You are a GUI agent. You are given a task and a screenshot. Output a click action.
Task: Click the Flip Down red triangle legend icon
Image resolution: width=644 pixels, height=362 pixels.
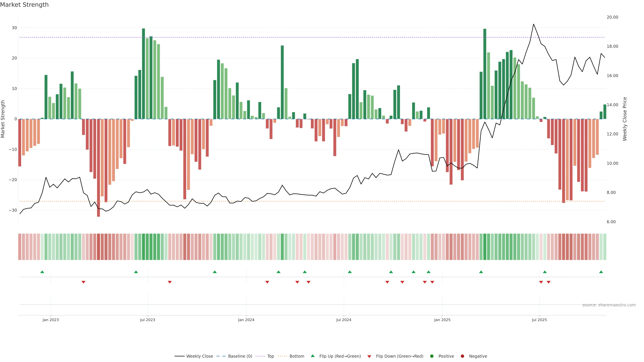[x=369, y=356]
